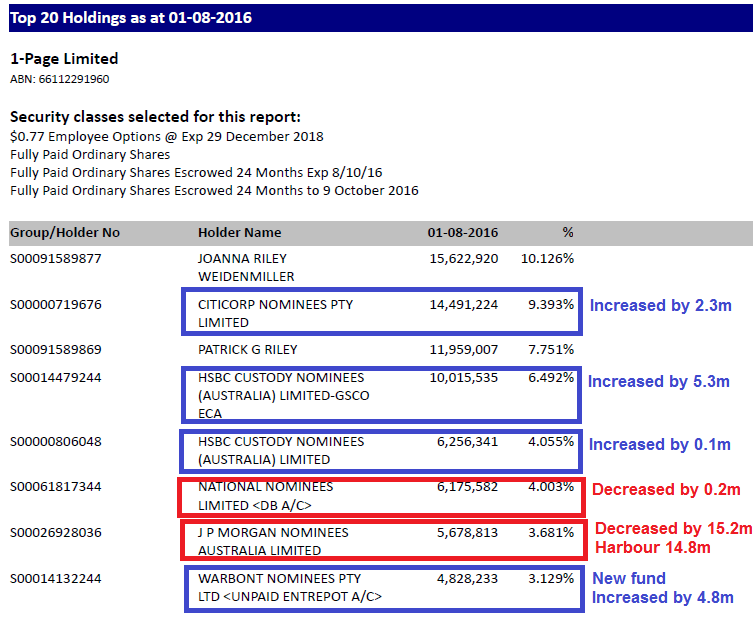Select holder number S00014479244

click(56, 378)
